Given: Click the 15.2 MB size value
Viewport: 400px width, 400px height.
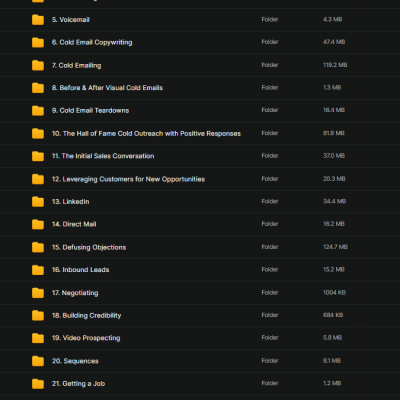Looking at the screenshot, I should tap(334, 269).
